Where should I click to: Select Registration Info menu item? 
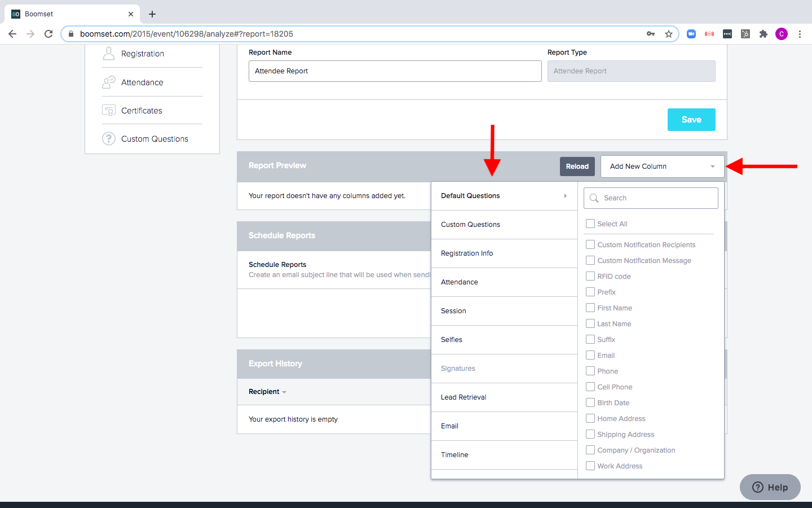click(x=504, y=253)
